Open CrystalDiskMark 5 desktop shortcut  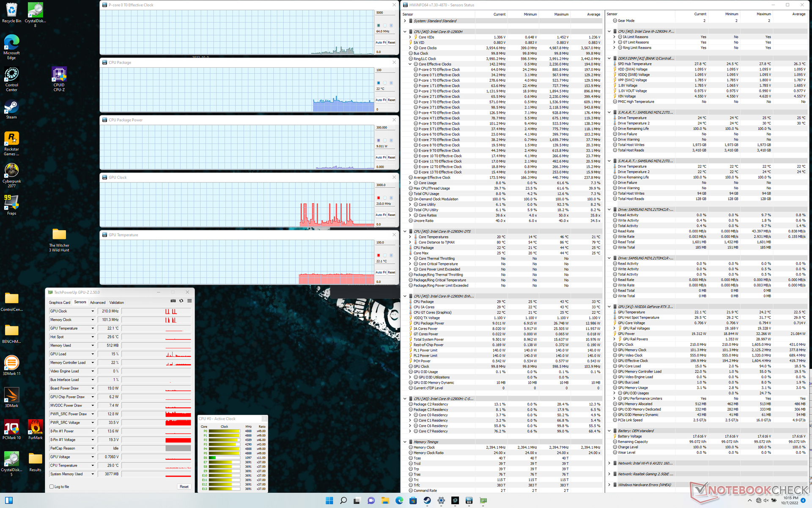11,464
